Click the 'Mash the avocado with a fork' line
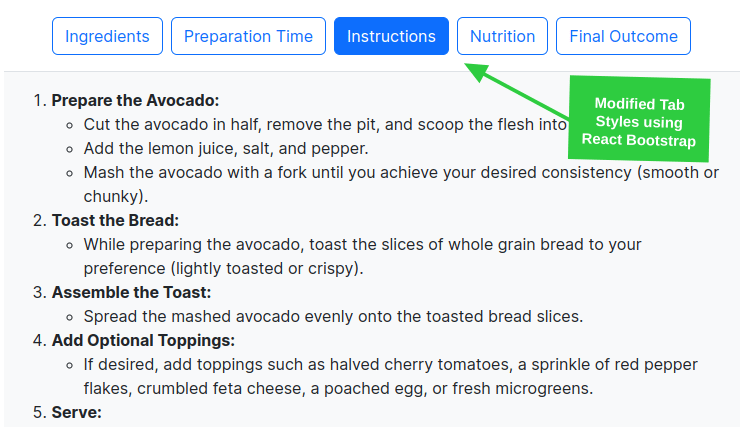The height and width of the screenshot is (427, 740). (x=400, y=172)
